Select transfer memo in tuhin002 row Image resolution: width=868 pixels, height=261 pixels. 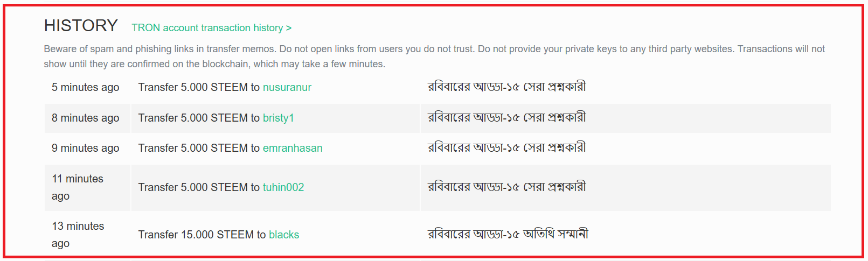click(x=507, y=187)
